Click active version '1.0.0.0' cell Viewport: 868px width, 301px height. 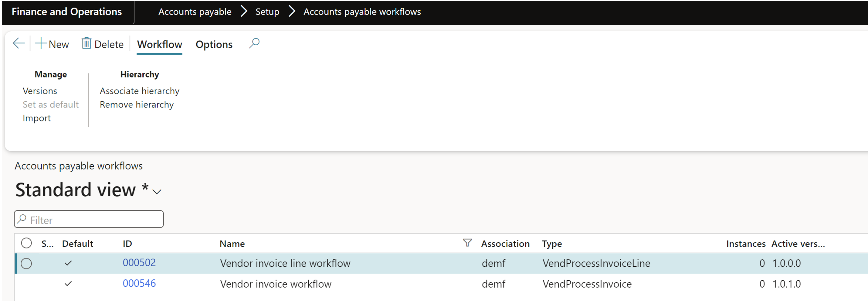pyautogui.click(x=786, y=263)
